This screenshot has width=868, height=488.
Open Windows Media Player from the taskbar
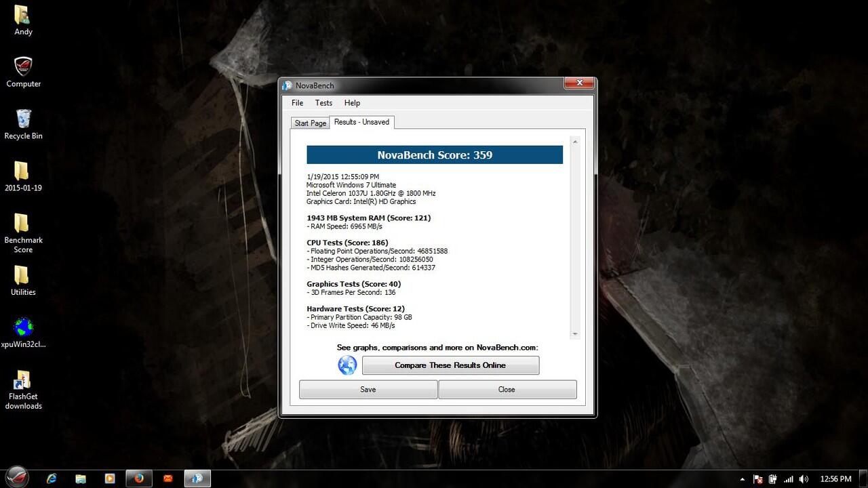(110, 479)
